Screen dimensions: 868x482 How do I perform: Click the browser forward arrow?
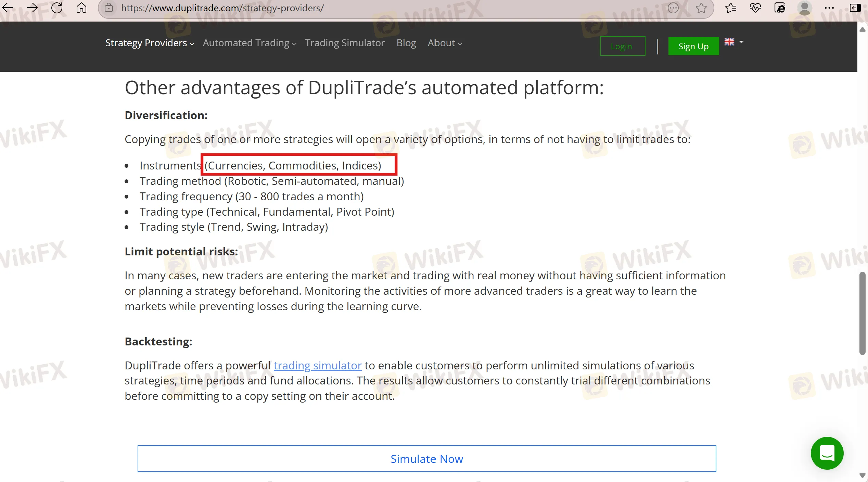pyautogui.click(x=32, y=8)
